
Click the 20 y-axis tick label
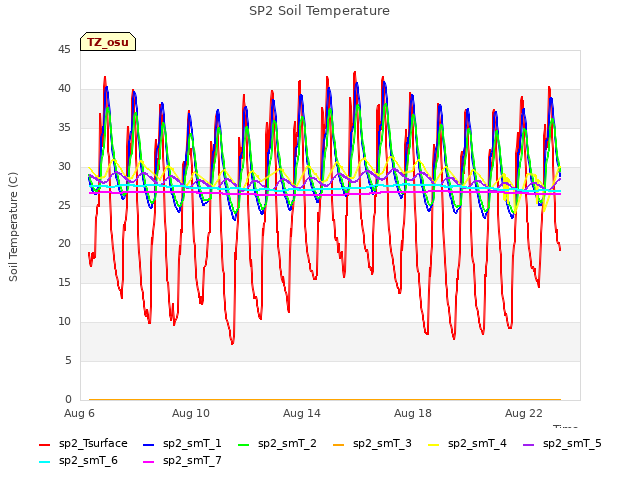coord(64,244)
